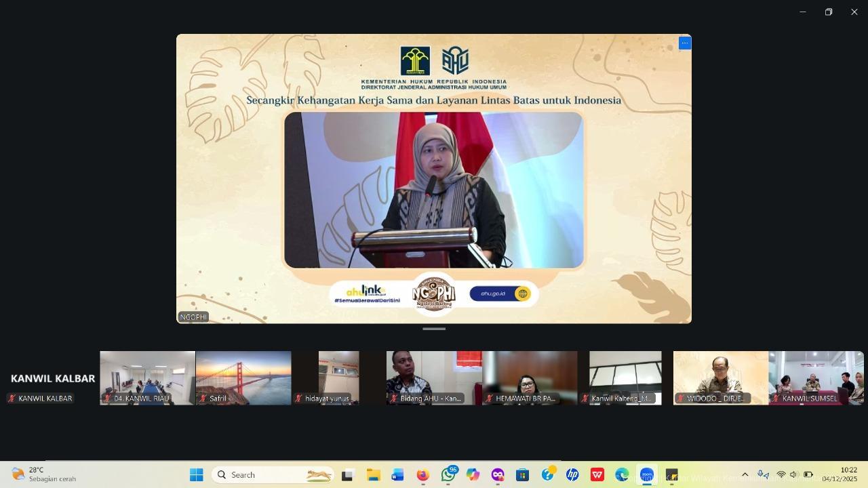Open the WPS Office taskbar icon
The image size is (868, 488).
tap(597, 475)
